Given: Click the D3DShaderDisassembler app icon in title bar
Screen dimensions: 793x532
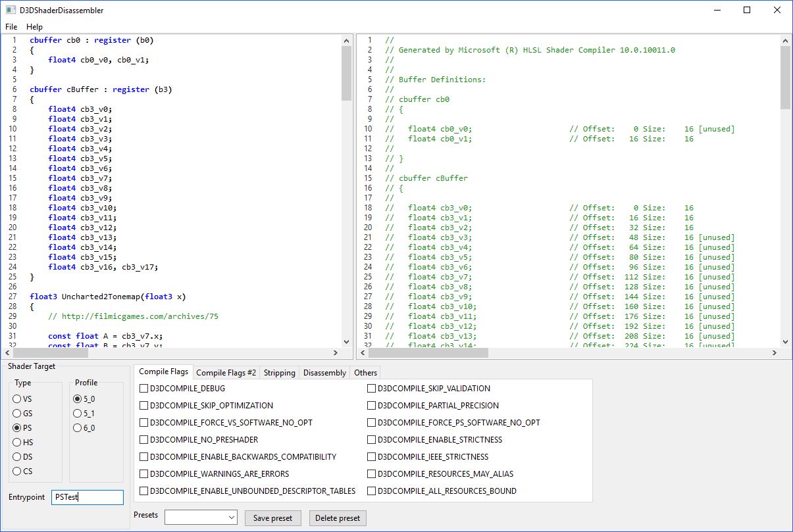Looking at the screenshot, I should pyautogui.click(x=11, y=11).
